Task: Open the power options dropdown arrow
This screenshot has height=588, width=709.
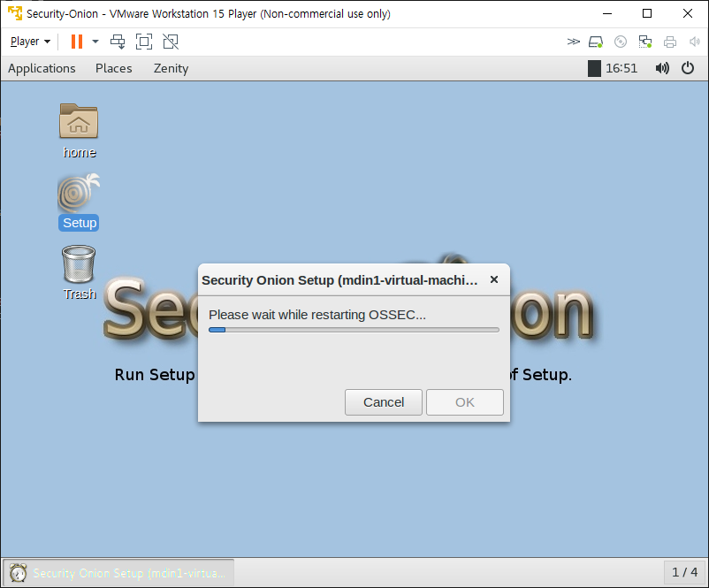Action: [95, 42]
